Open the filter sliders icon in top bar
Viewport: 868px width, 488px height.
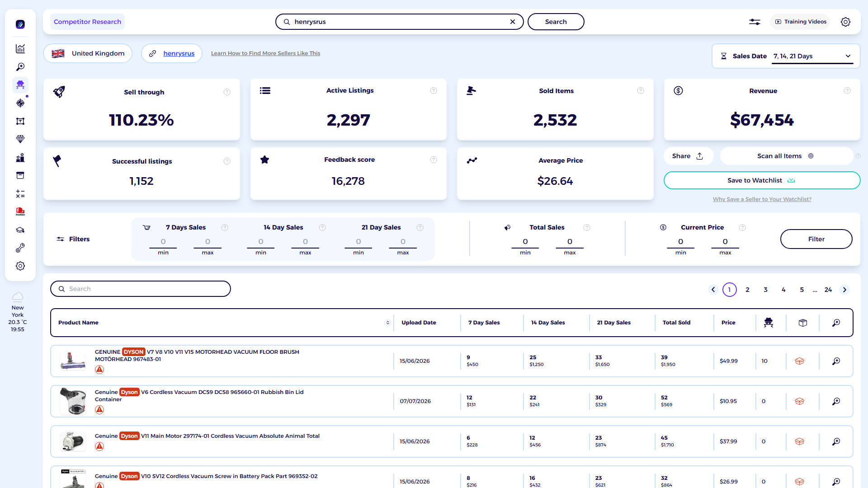point(755,22)
